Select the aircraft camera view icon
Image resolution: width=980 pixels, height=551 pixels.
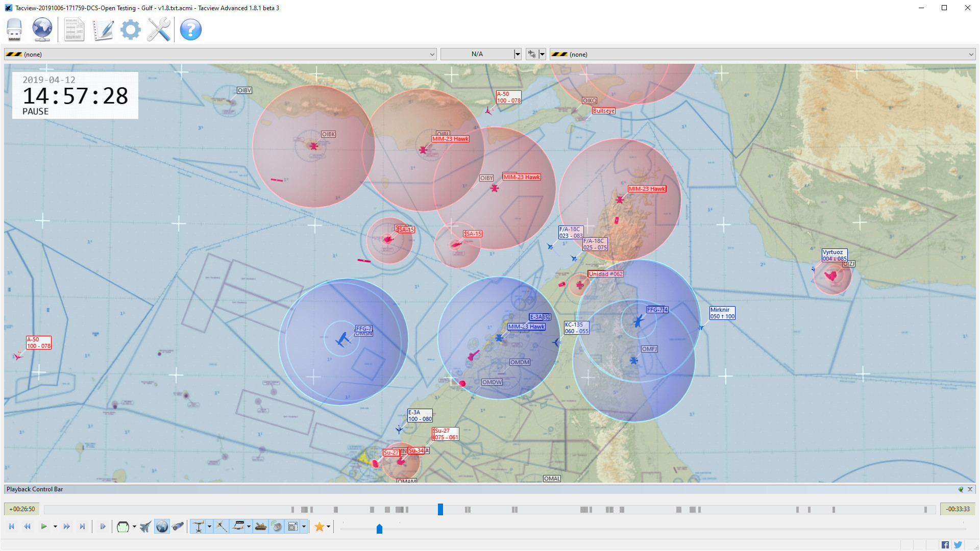(145, 527)
